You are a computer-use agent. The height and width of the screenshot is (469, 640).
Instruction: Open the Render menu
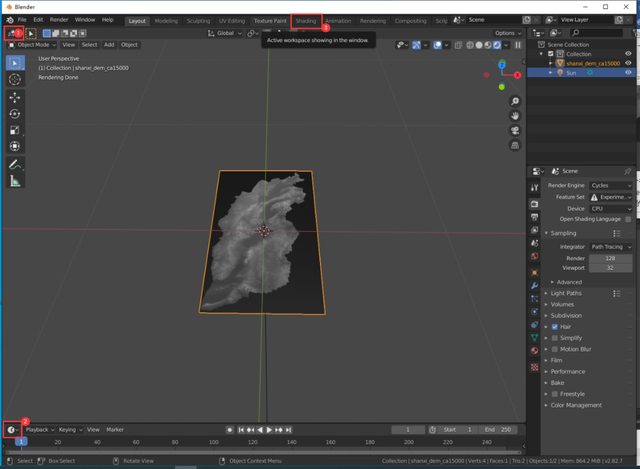(x=59, y=20)
